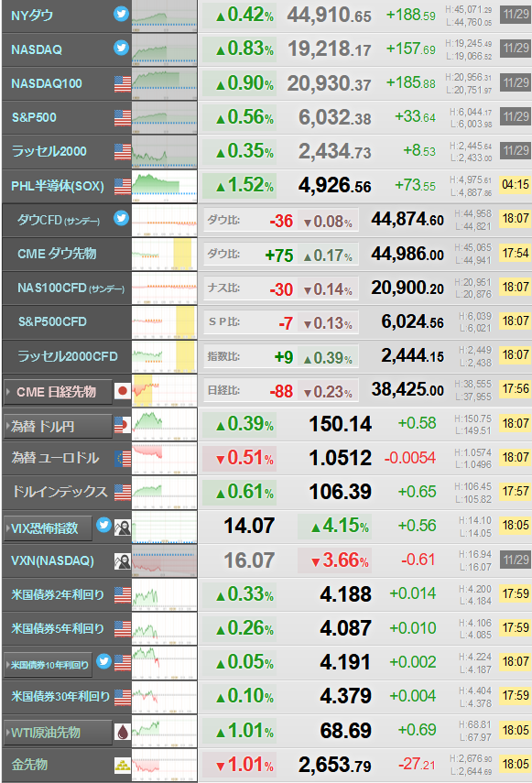
Task: Click the US flag beside ラッセル2000
Action: click(123, 151)
